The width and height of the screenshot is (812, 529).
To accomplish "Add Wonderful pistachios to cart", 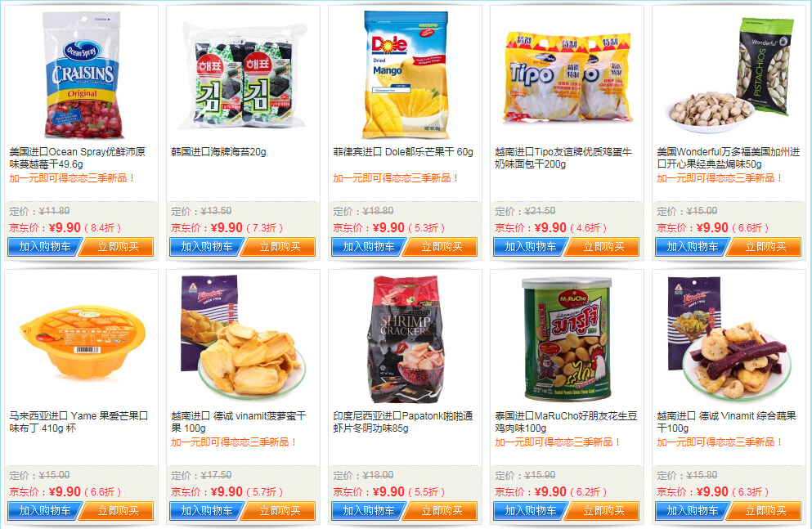I will 692,247.
